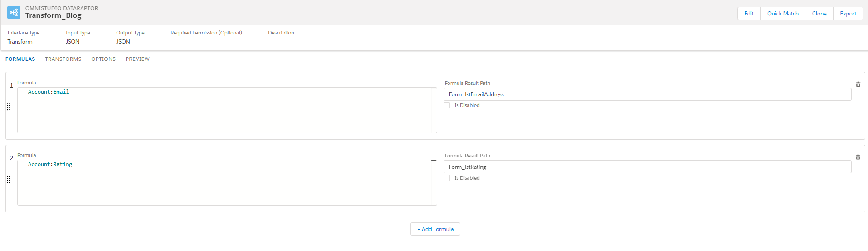Toggle Is Disabled checkbox for Form_lstRating
Image resolution: width=868 pixels, height=251 pixels.
[x=447, y=178]
